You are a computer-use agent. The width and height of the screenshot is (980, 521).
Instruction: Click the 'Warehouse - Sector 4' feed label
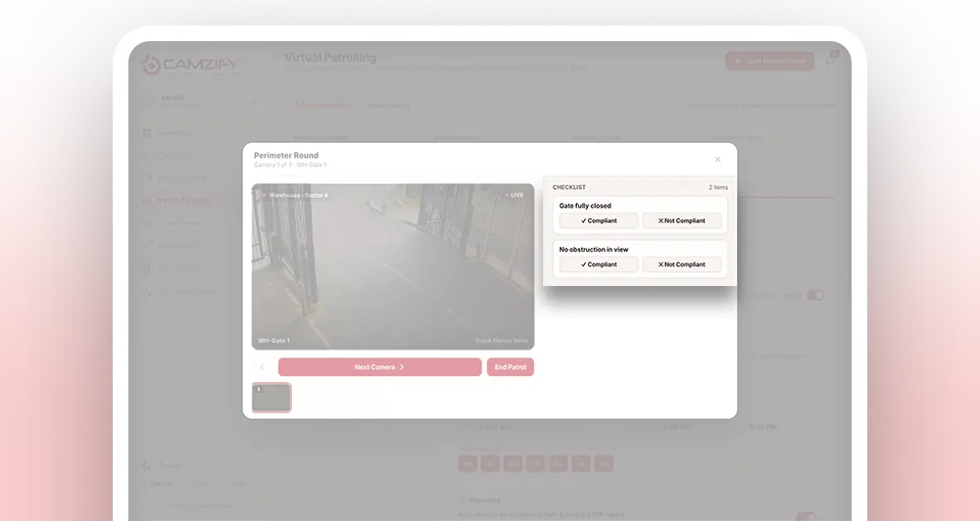coord(295,195)
